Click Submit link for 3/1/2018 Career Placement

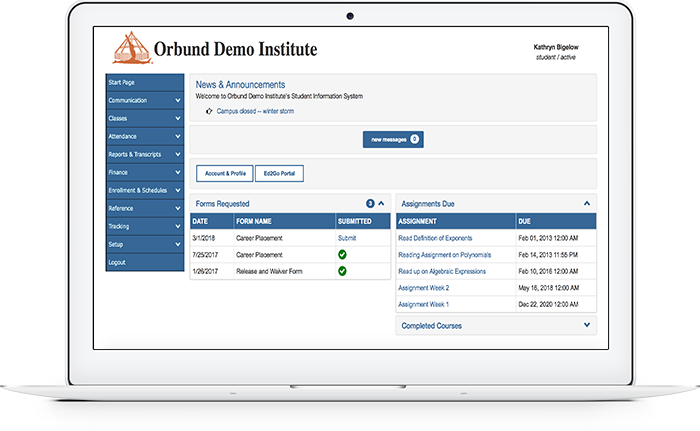point(347,238)
